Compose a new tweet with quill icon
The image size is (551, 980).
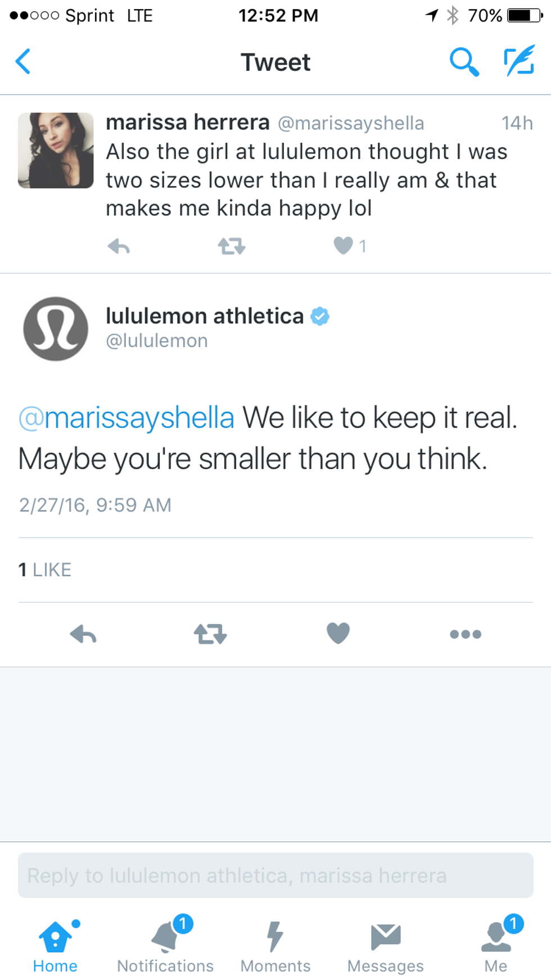tap(519, 61)
